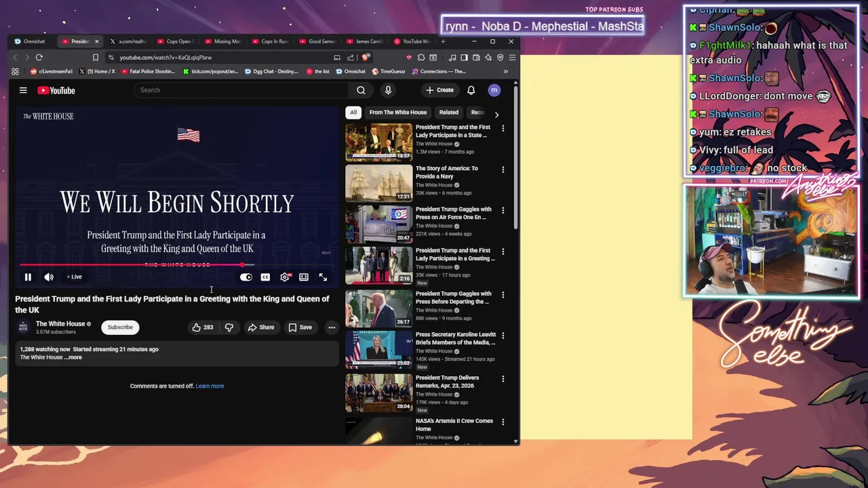Toggle the autoplay switch in player
The width and height of the screenshot is (868, 488).
(246, 277)
